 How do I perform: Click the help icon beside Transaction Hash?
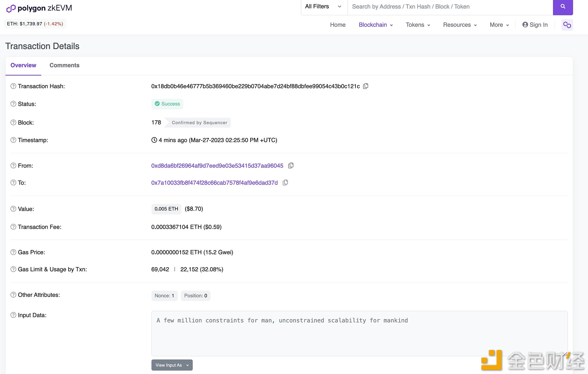(13, 86)
